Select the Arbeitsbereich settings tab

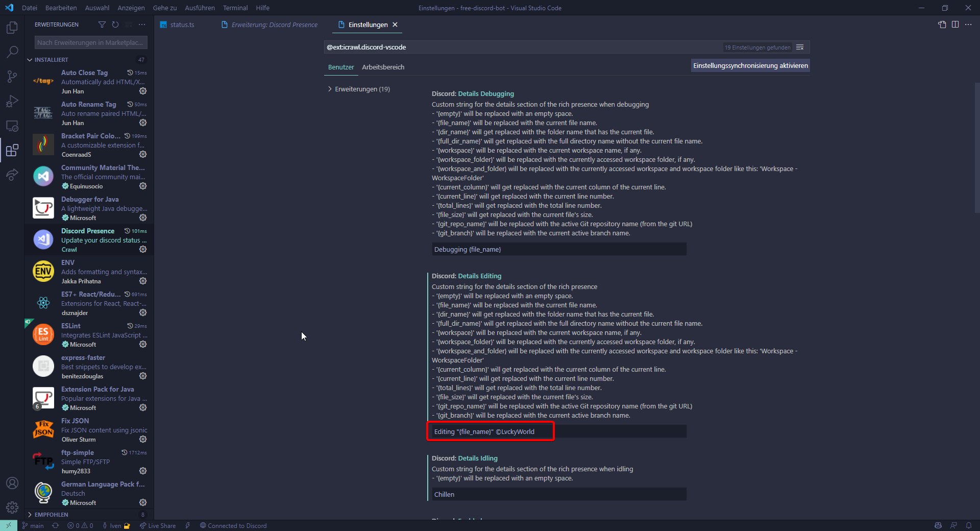pyautogui.click(x=383, y=67)
